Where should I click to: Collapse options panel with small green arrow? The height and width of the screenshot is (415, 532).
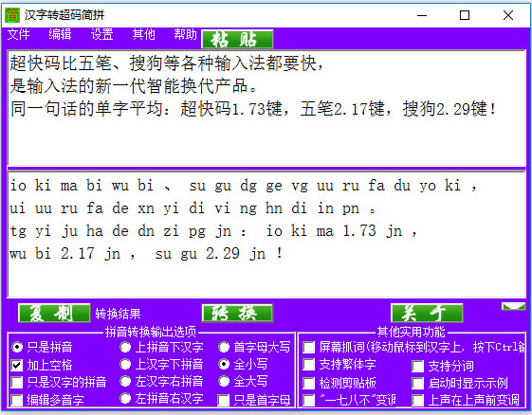[513, 307]
